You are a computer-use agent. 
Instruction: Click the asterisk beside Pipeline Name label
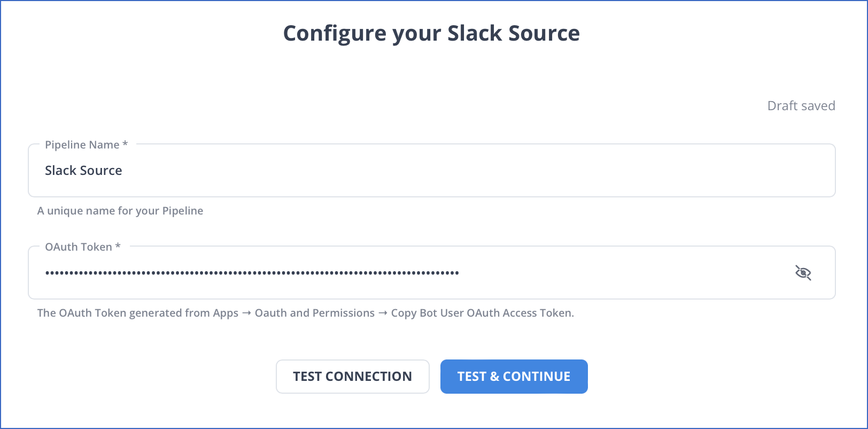(125, 144)
